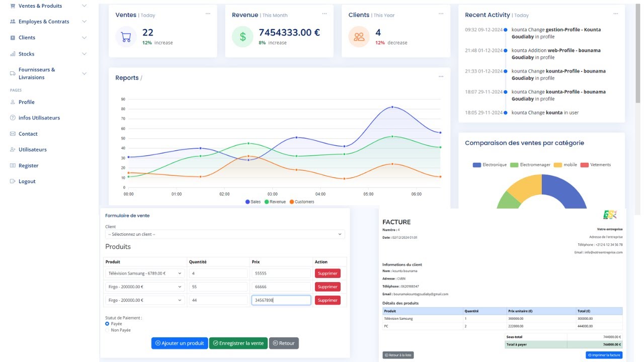
Task: Click the Clients sidebar icon
Action: pyautogui.click(x=13, y=38)
